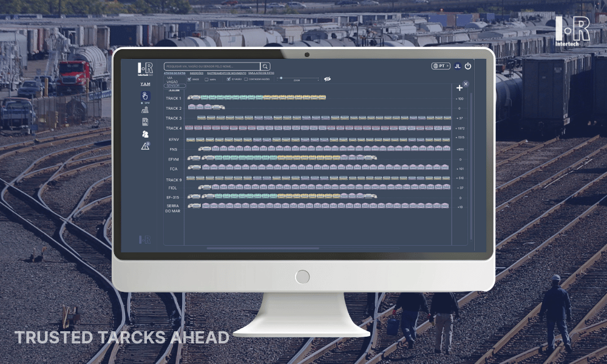Switch to Rastreamento de Movimento tab
The height and width of the screenshot is (364, 607).
tap(226, 73)
